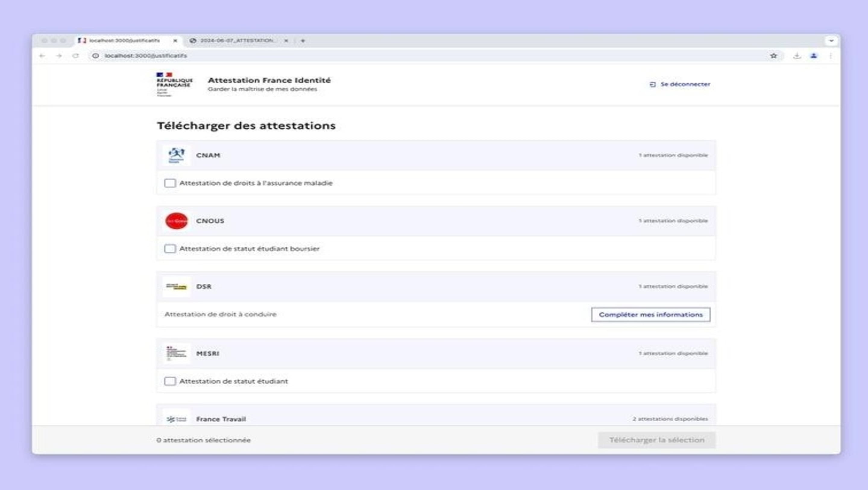Viewport: 868px width, 490px height.
Task: Click Télécharger la sélection button
Action: [656, 440]
